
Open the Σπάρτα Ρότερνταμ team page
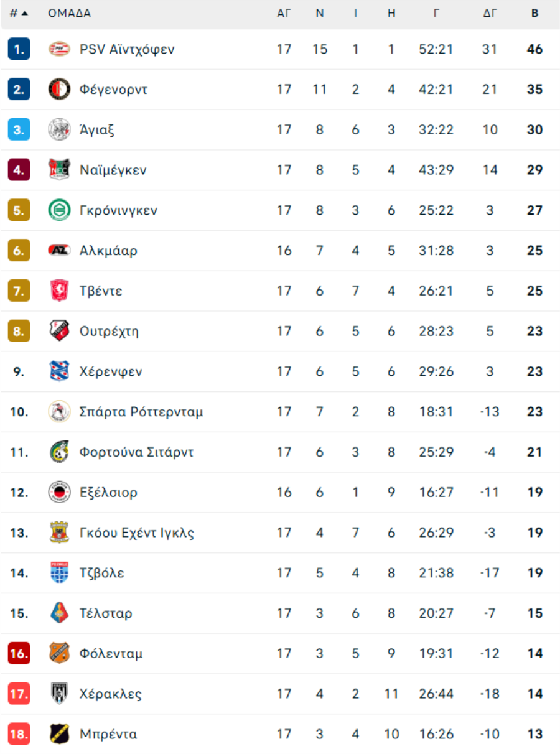(x=141, y=412)
